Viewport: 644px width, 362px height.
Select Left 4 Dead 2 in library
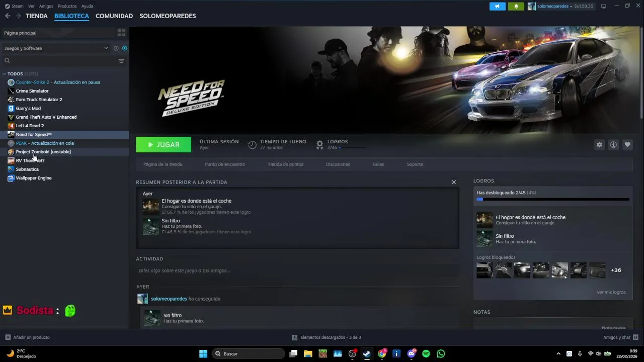tap(64, 126)
